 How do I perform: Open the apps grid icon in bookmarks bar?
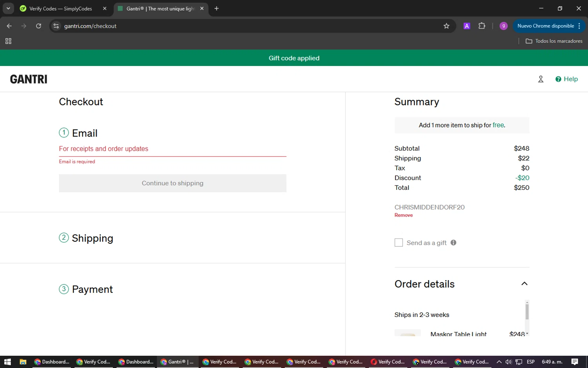tap(8, 41)
